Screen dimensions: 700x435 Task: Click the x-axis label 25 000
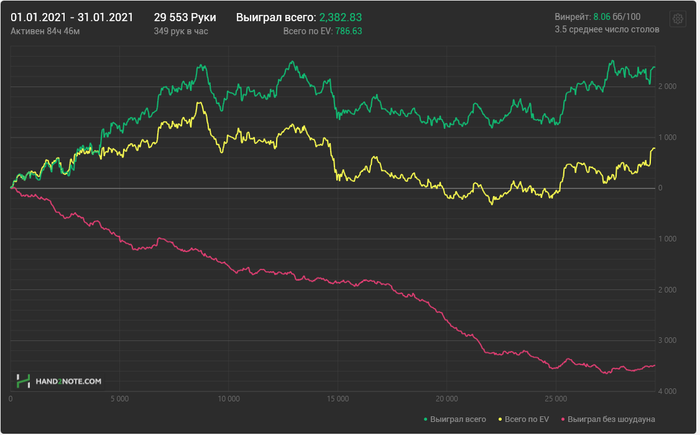(558, 401)
